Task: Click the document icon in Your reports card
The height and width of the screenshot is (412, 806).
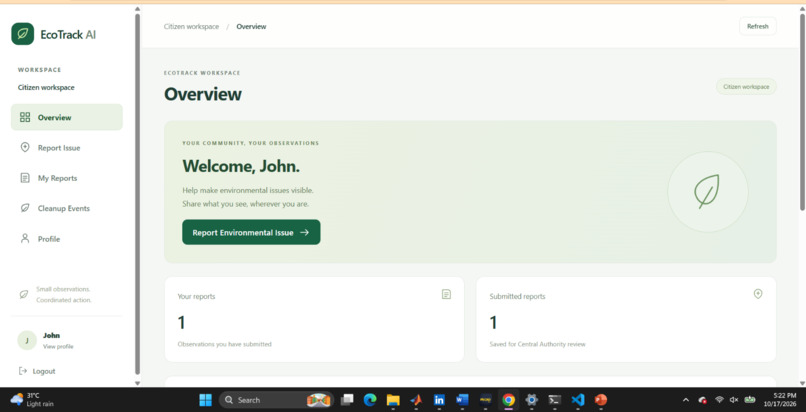Action: [446, 294]
